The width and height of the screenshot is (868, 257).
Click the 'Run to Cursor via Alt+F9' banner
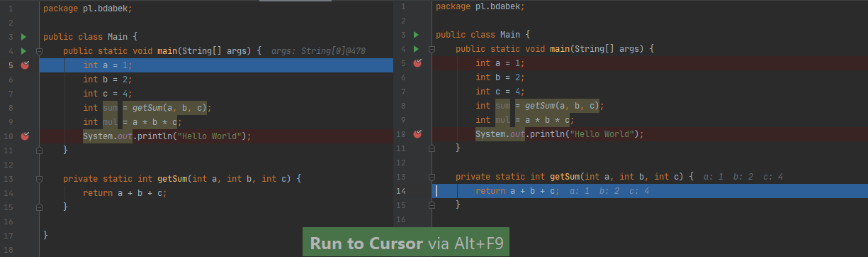click(406, 243)
